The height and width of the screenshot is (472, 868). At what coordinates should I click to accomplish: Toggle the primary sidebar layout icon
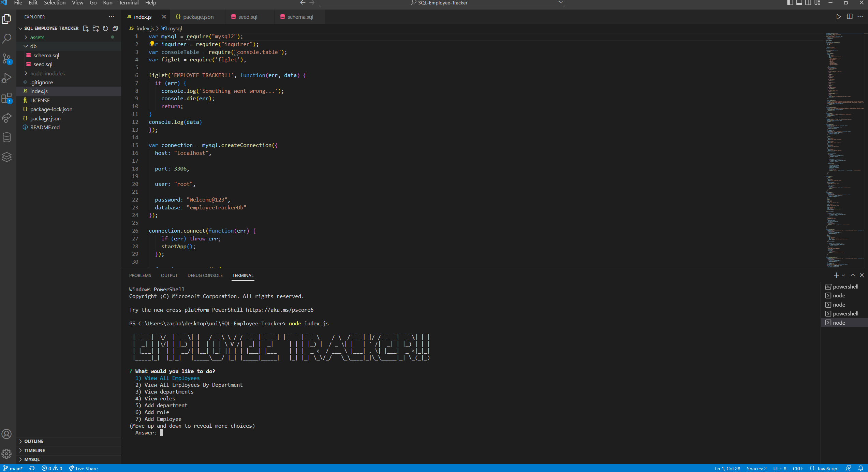coord(790,3)
